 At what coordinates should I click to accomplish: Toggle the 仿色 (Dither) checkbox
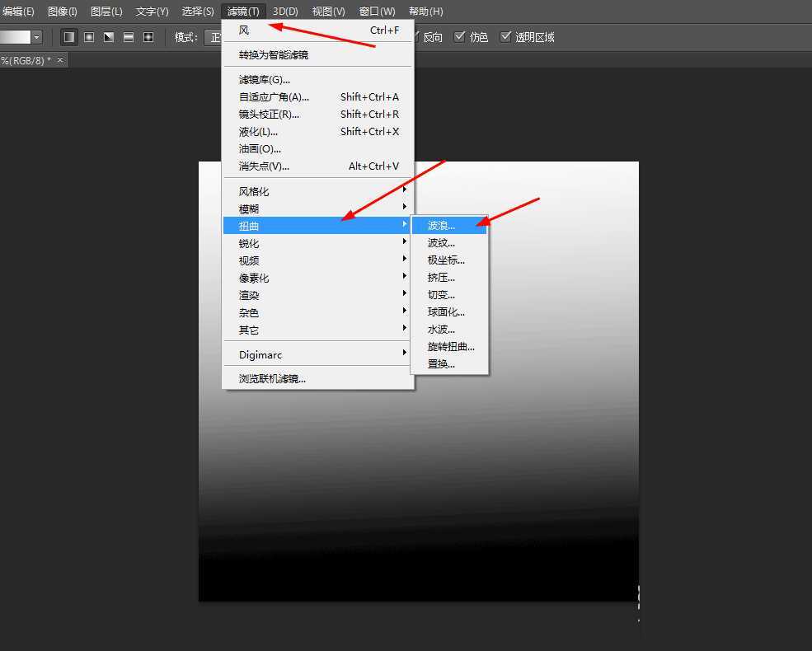pos(460,37)
